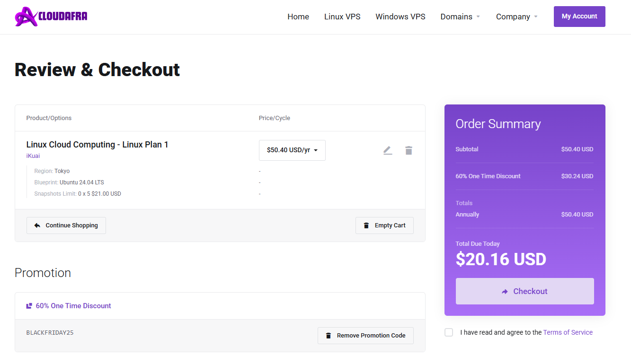Expand the Domains navigation menu

460,17
